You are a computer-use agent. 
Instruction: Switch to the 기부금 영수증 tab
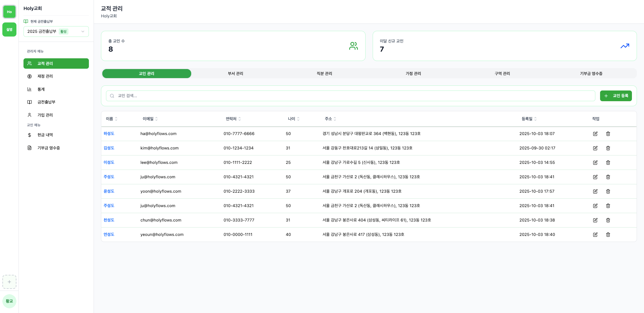point(591,74)
